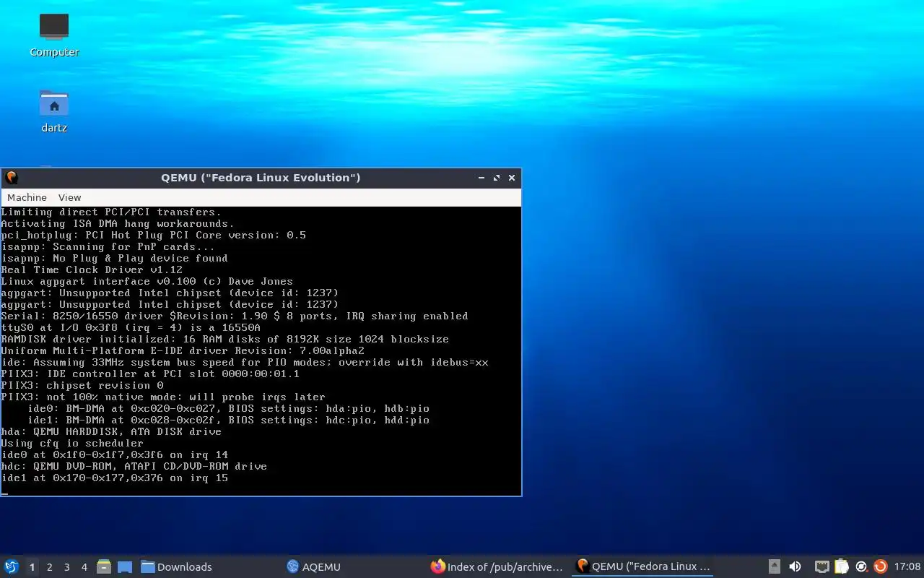Open the clipboard manager tray icon
The image size is (924, 578).
[841, 567]
